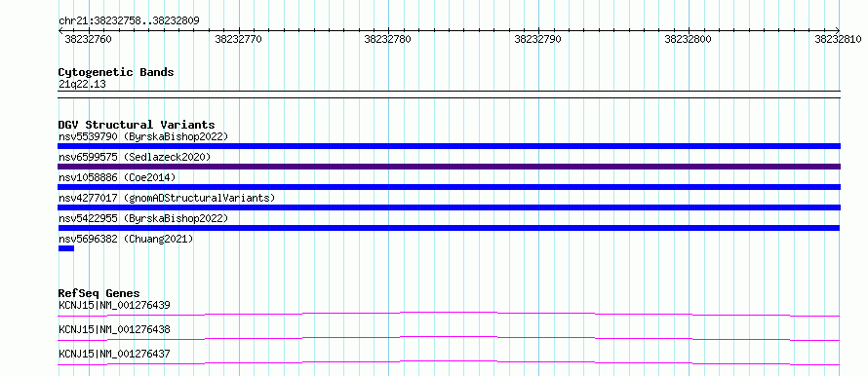The image size is (868, 376).
Task: Click the black cytogenetic band bar
Action: point(449,94)
